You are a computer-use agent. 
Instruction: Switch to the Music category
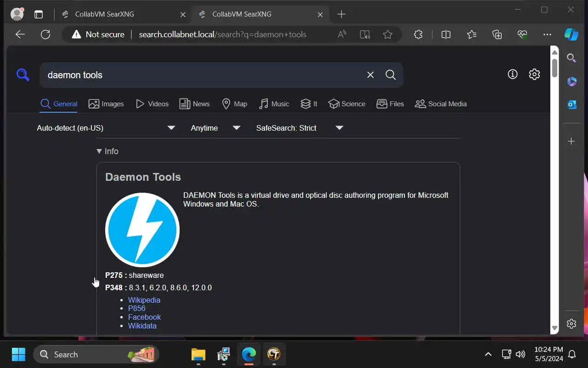[274, 104]
